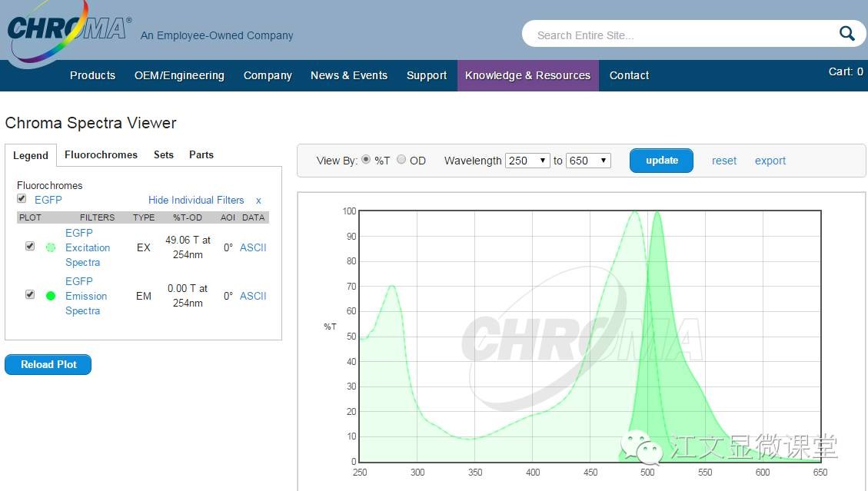Open the Support menu

coord(426,75)
